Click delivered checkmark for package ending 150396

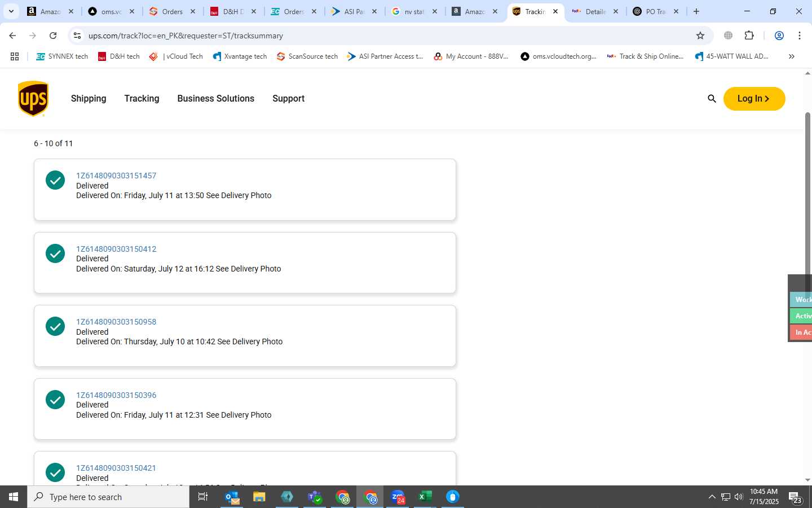click(55, 400)
